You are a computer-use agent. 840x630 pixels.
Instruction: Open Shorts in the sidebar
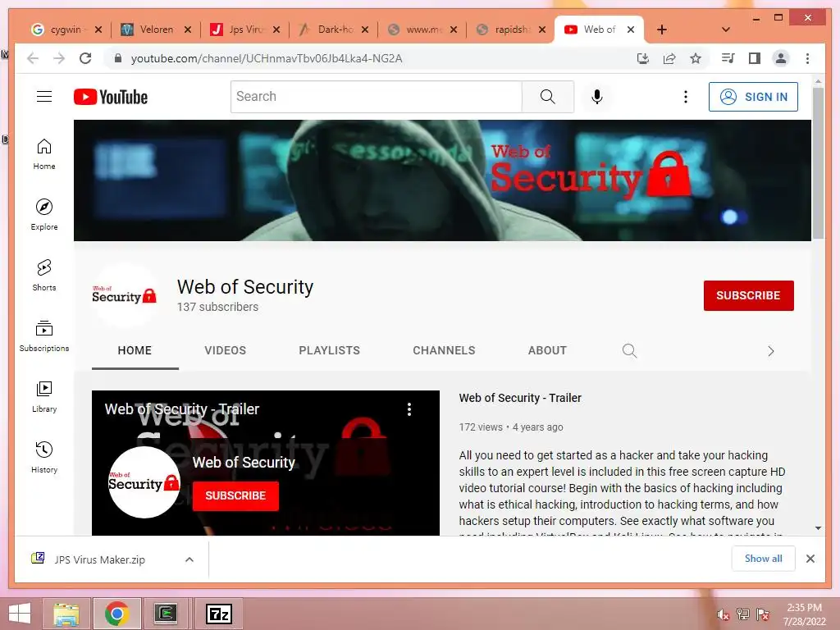click(x=44, y=276)
